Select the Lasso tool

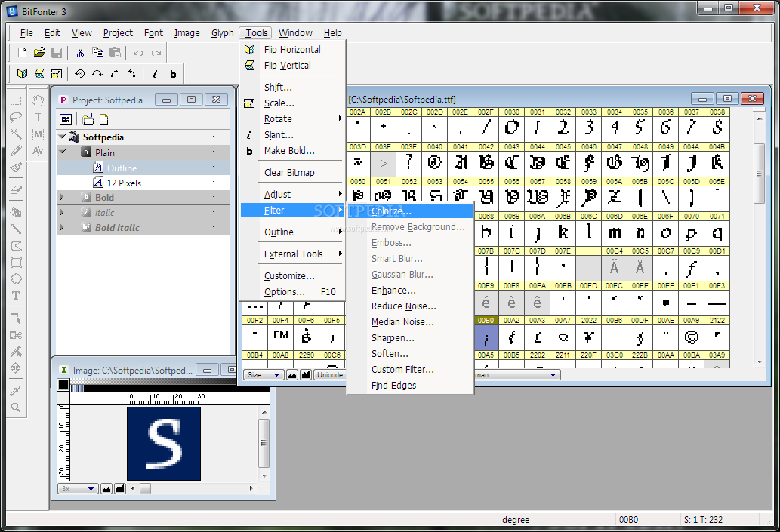[x=16, y=117]
